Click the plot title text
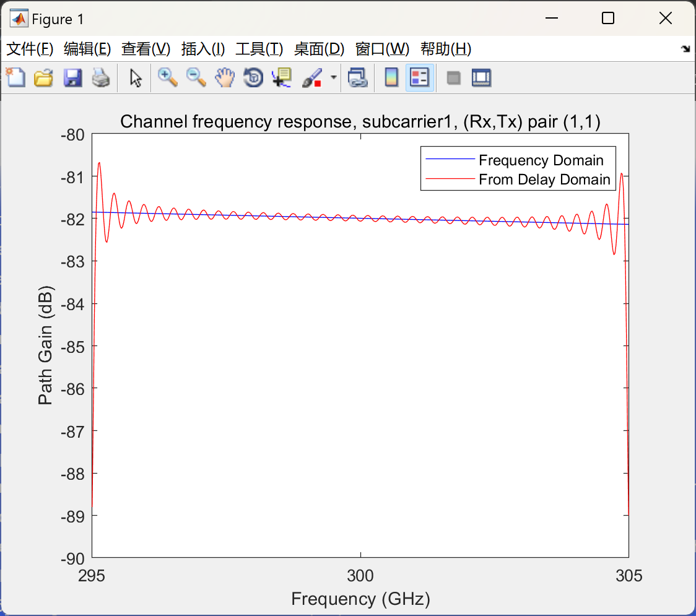 [360, 121]
